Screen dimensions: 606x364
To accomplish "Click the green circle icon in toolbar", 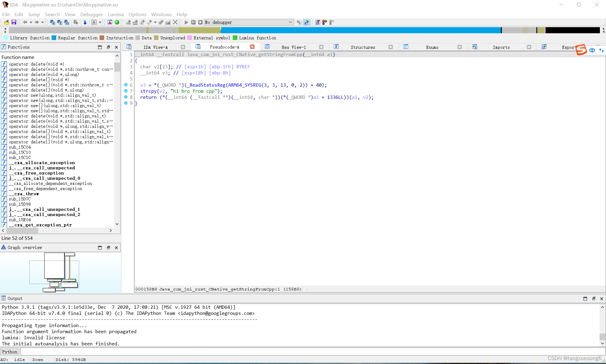I will [x=117, y=22].
